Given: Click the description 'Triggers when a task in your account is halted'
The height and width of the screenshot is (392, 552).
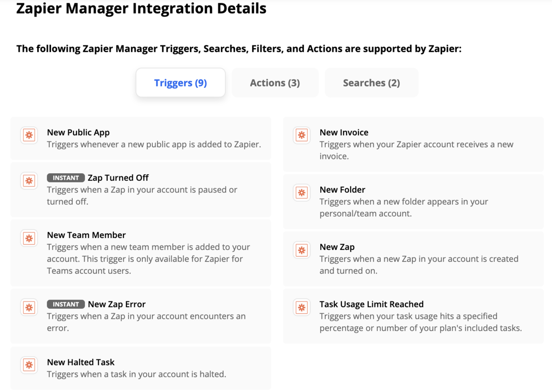Looking at the screenshot, I should click(x=137, y=374).
